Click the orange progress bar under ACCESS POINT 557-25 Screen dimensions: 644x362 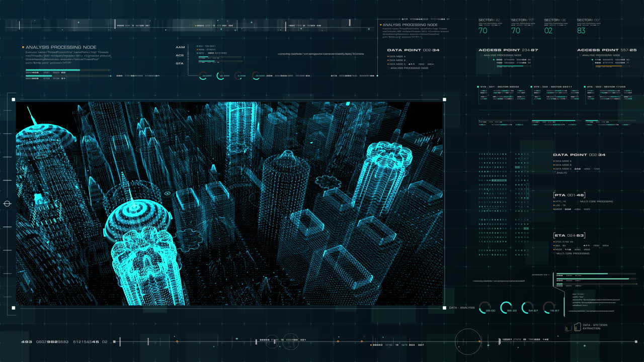pos(608,67)
